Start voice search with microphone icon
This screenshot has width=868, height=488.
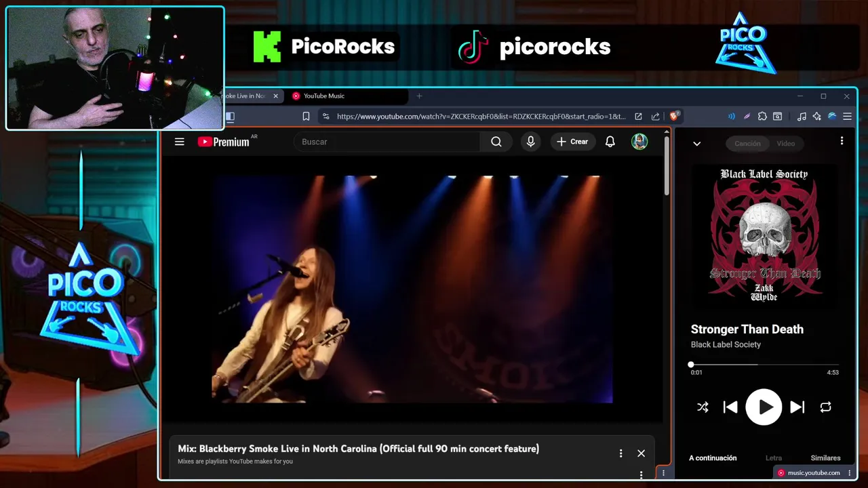click(x=531, y=142)
